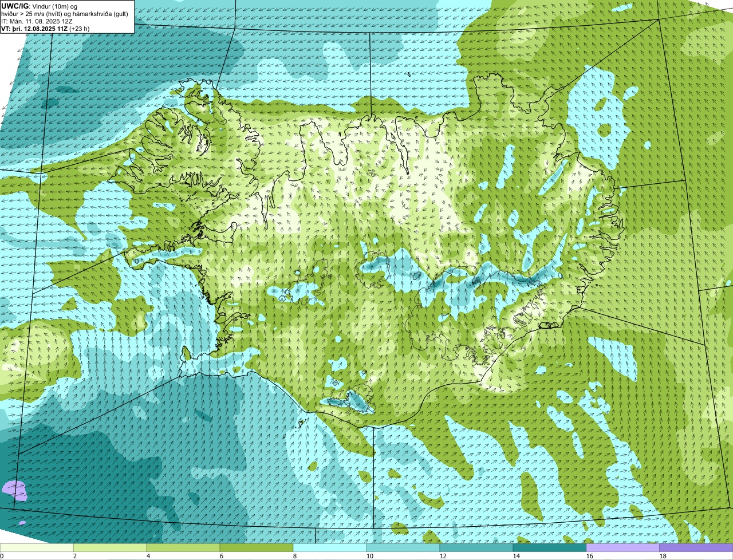733x560 pixels.
Task: Click the 0–2 m/s pale yellow legend swatch
Action: pos(37,548)
